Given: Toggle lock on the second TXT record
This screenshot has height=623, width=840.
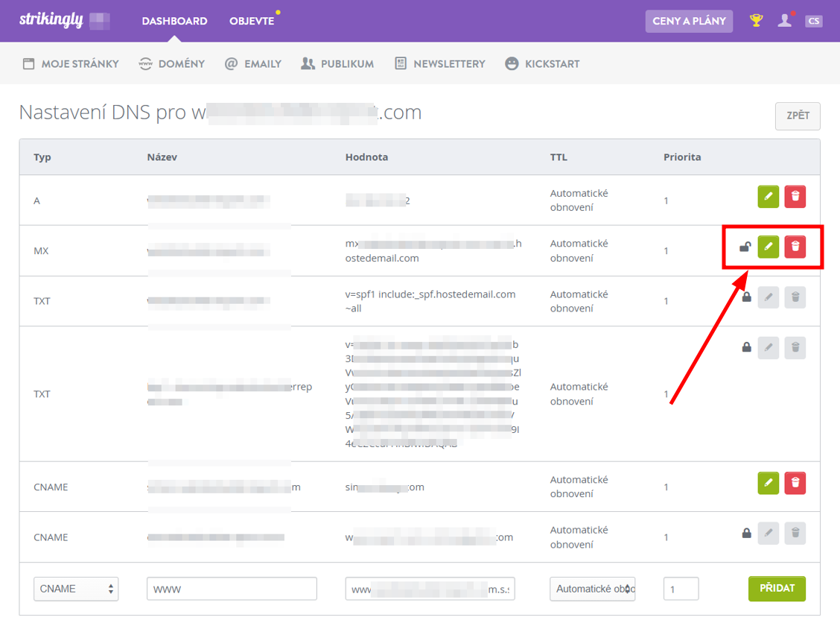Looking at the screenshot, I should (746, 347).
